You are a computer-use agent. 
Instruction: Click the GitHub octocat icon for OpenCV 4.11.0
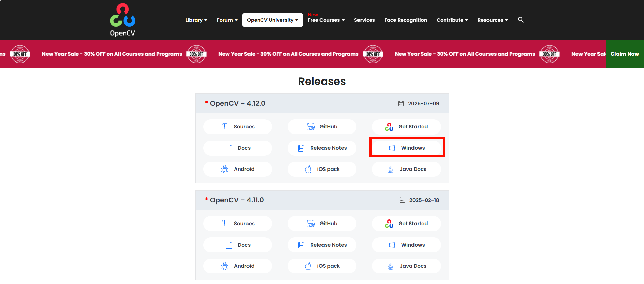coord(311,224)
